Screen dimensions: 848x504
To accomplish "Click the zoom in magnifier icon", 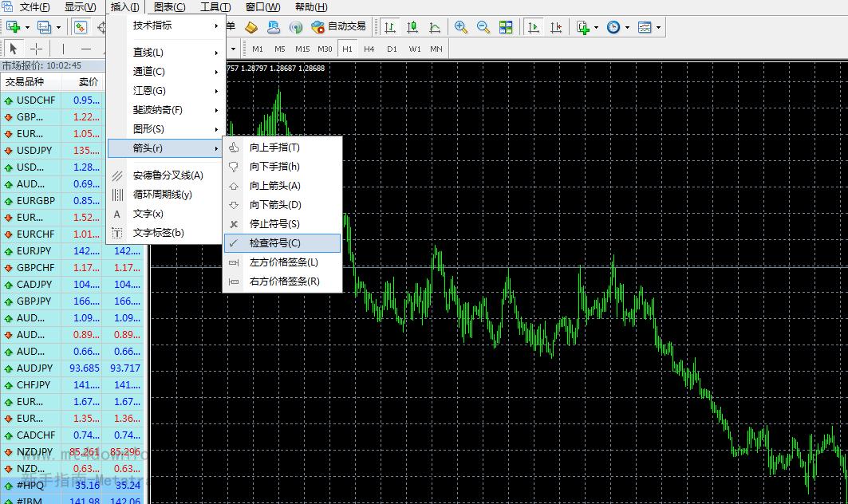I will tap(460, 27).
